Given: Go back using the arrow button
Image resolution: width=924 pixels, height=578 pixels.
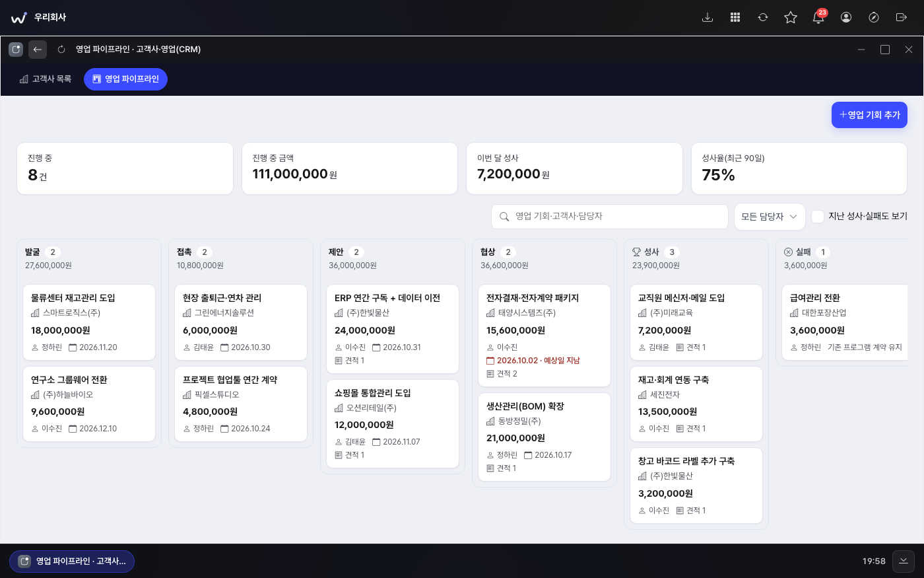Looking at the screenshot, I should tap(38, 50).
